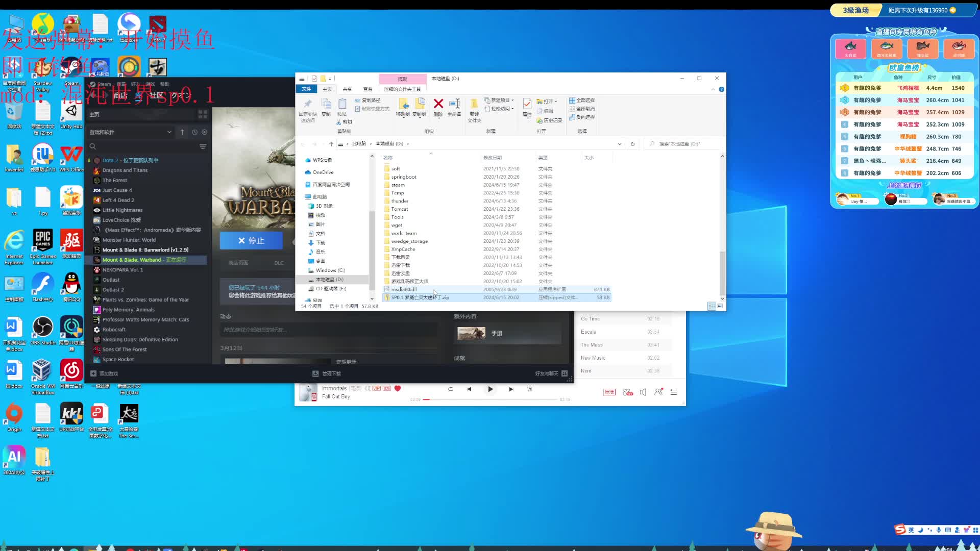
Task: Skip to next track in music player
Action: pyautogui.click(x=511, y=389)
